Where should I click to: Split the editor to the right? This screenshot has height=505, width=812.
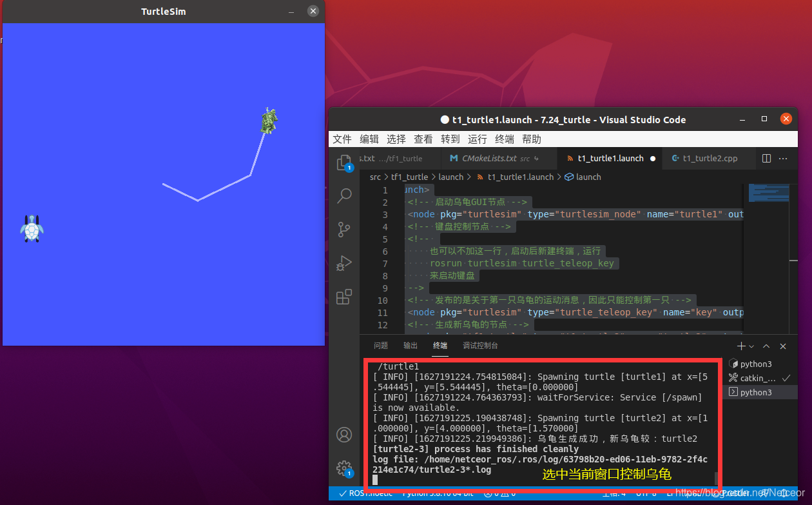tap(766, 158)
